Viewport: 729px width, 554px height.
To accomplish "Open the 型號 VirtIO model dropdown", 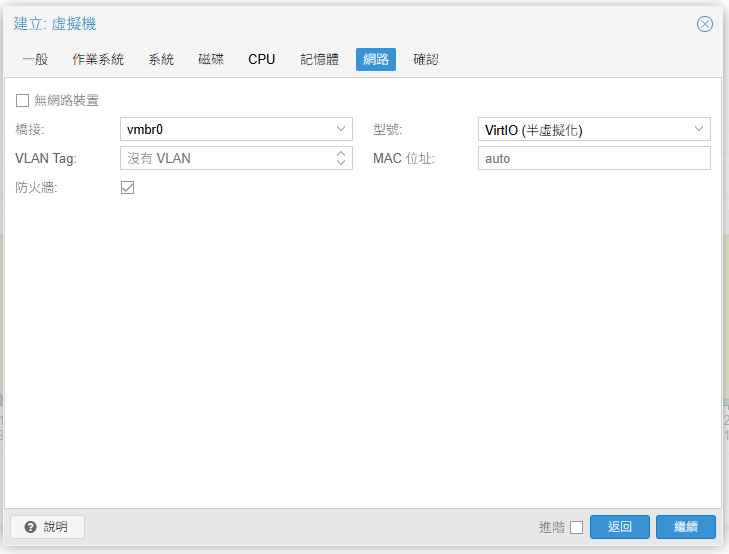I will pyautogui.click(x=699, y=129).
